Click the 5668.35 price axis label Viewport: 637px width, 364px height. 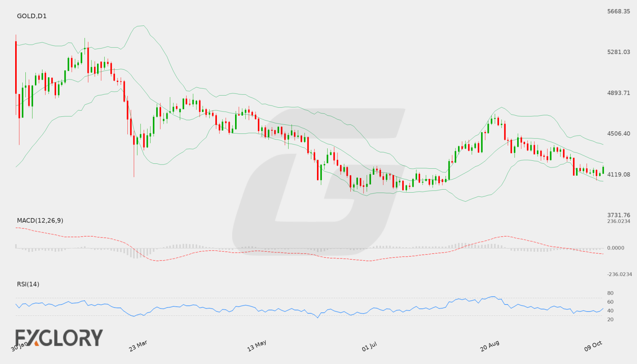pyautogui.click(x=618, y=11)
